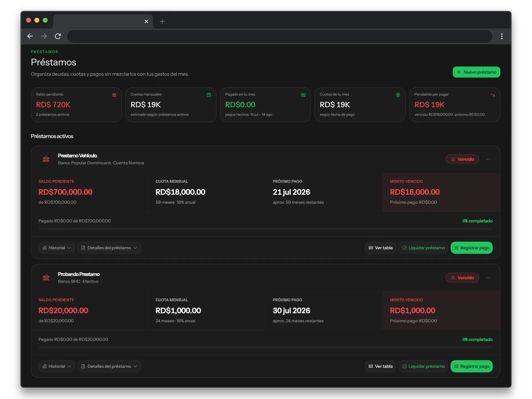Open Ver tabla for Probando Prestamo
Image resolution: width=532 pixels, height=399 pixels.
coord(380,366)
